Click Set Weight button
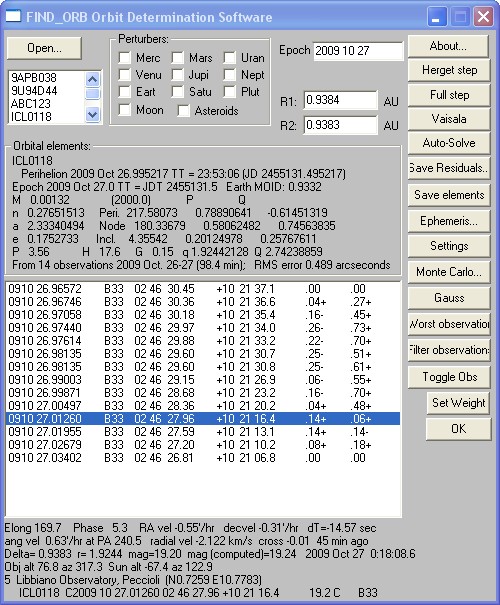 pyautogui.click(x=458, y=403)
